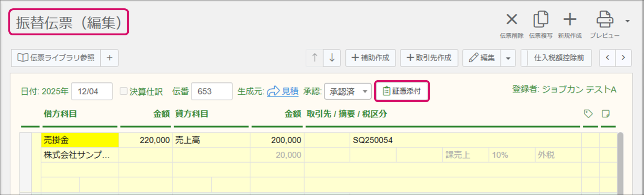644x195 pixels.
Task: Click the tag icon column header
Action: (x=588, y=114)
